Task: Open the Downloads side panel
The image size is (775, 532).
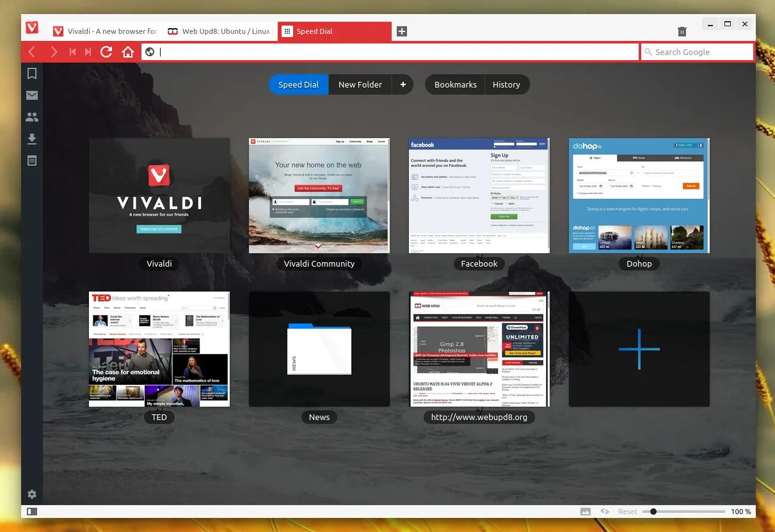Action: click(32, 139)
